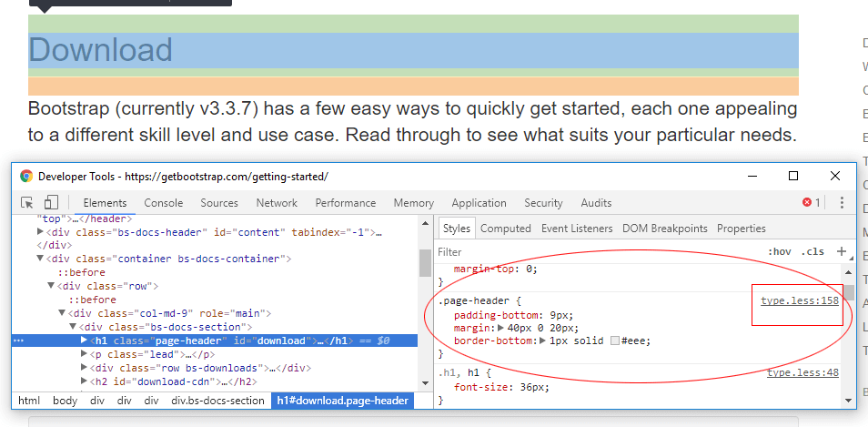Click the .page-header selector text
The image size is (868, 427).
(474, 301)
